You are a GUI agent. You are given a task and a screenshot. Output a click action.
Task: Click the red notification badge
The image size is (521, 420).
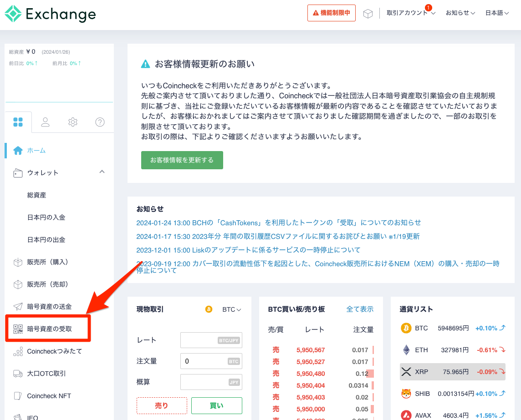[x=428, y=8]
